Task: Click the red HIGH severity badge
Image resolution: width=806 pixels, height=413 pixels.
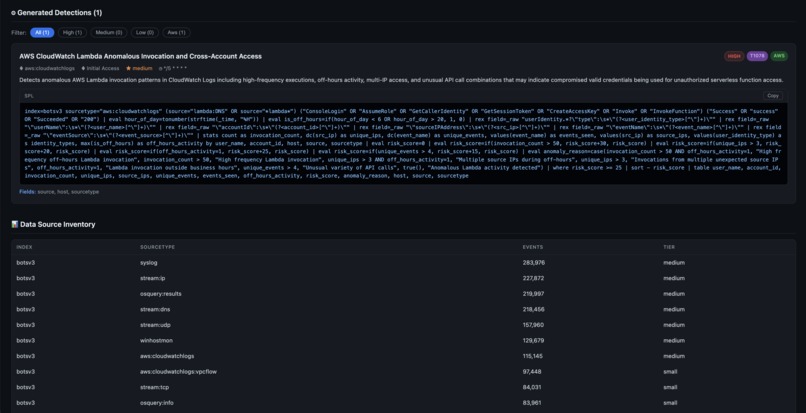Action: pos(734,56)
